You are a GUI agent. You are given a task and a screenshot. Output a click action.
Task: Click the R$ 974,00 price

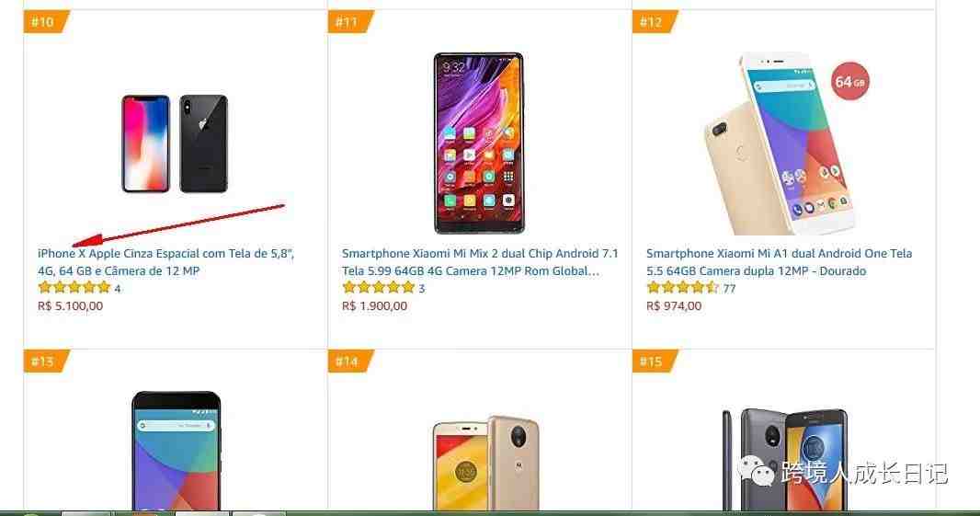(x=674, y=306)
